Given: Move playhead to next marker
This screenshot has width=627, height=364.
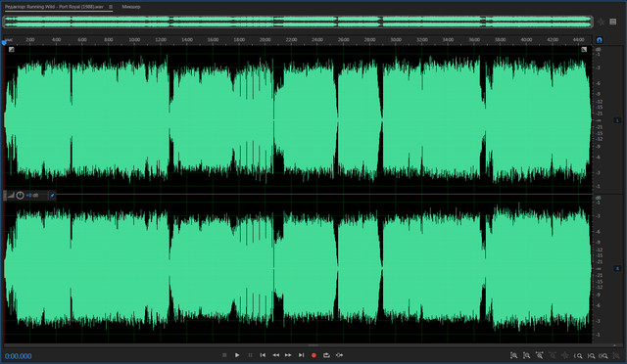Looking at the screenshot, I should [301, 355].
